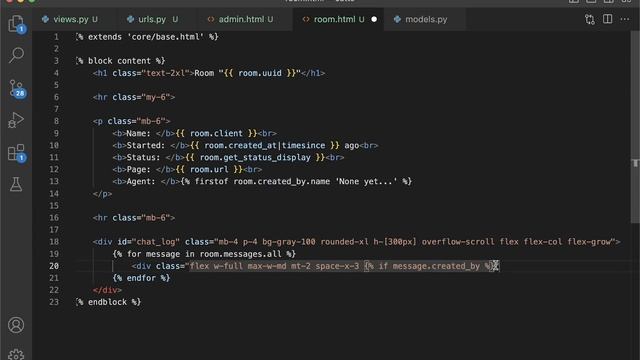
Task: Click the Open Changes compare icon
Action: [589, 19]
